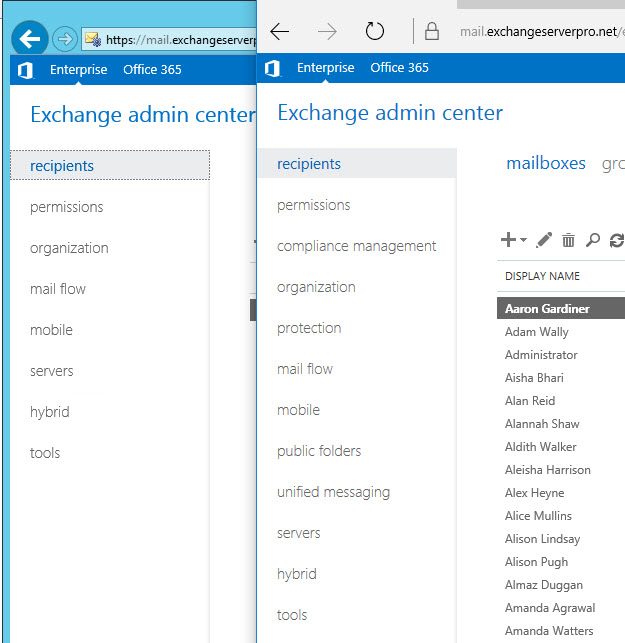Select tools in left window navigation

[45, 453]
